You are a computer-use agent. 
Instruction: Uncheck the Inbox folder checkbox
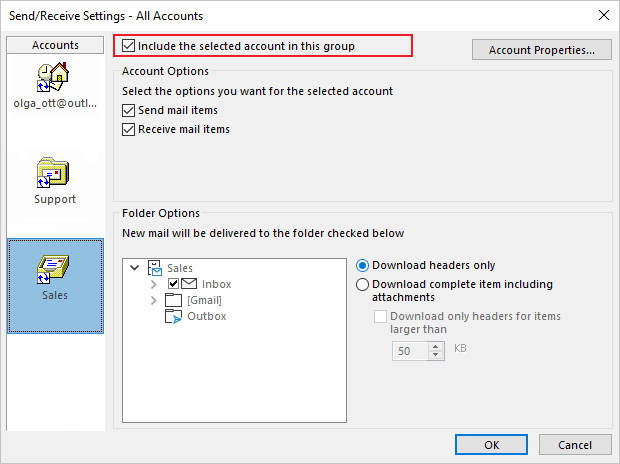173,284
